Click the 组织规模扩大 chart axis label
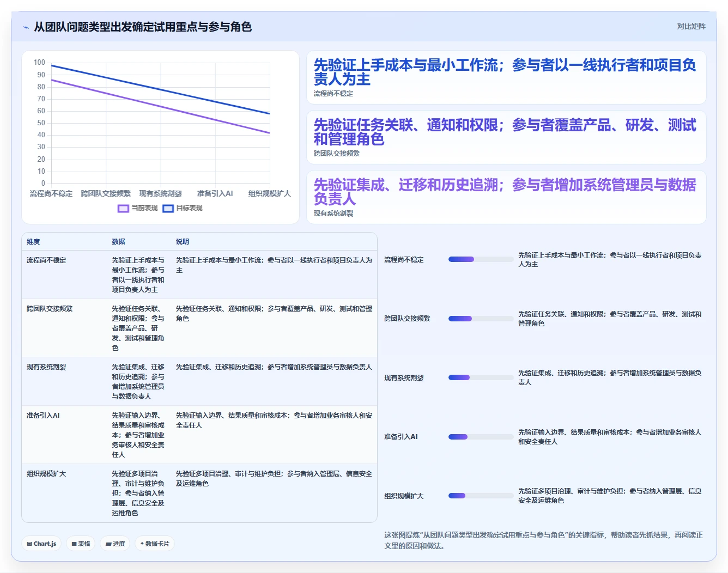 pos(269,193)
